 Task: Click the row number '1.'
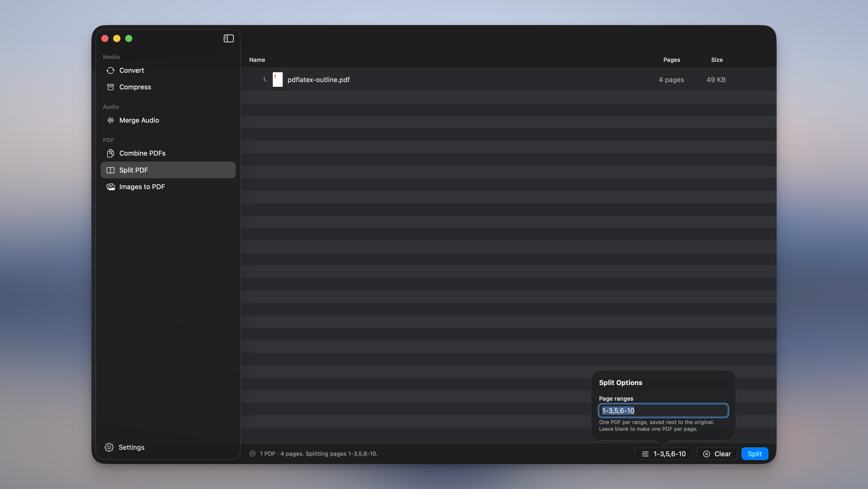click(265, 80)
